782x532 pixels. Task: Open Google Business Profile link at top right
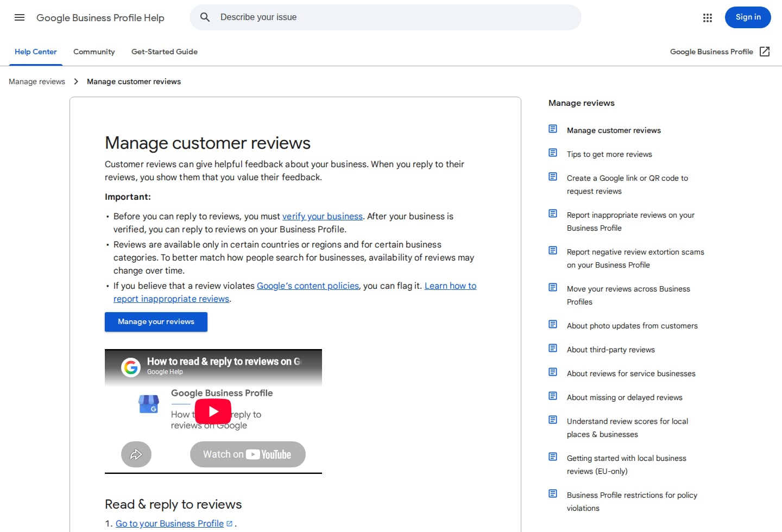tap(711, 52)
